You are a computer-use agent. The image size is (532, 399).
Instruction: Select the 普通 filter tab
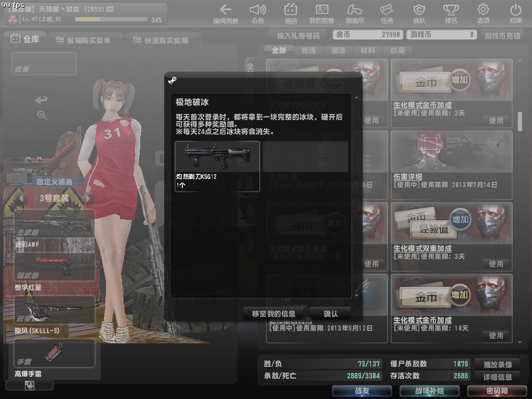[x=309, y=50]
